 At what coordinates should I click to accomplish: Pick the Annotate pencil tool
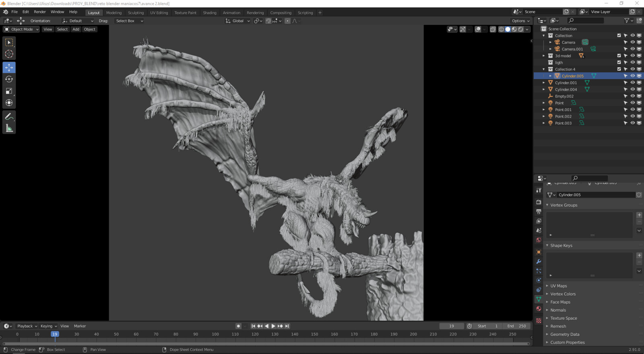tap(9, 116)
